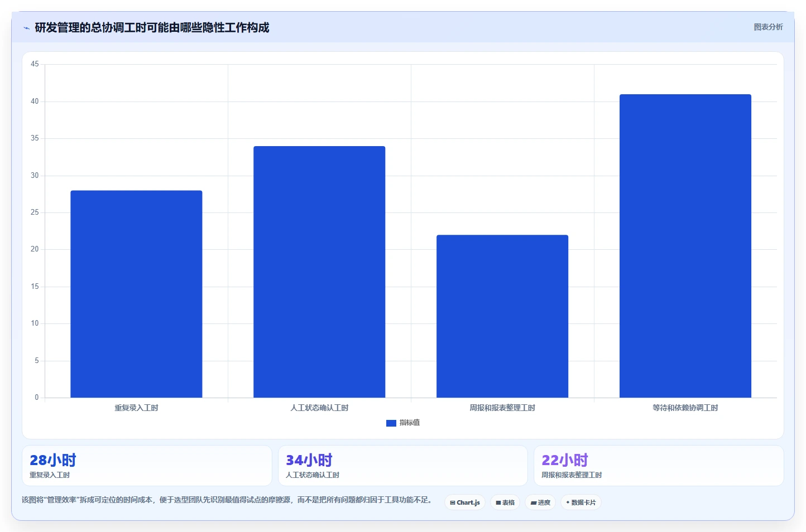Click the y-axis value 25

(x=35, y=212)
